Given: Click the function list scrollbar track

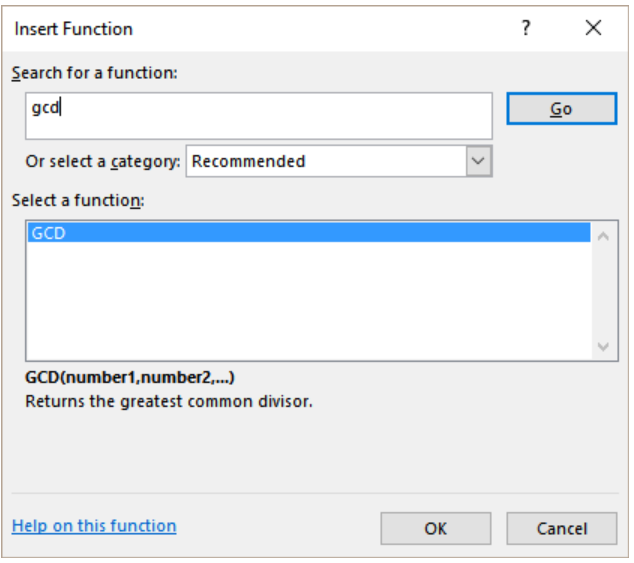Looking at the screenshot, I should pos(603,291).
